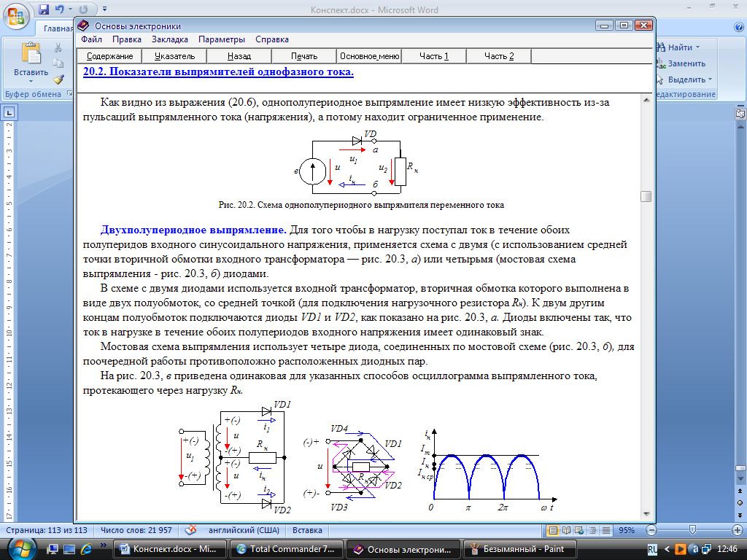Select Print Layout view icon
The image size is (747, 560).
click(553, 530)
